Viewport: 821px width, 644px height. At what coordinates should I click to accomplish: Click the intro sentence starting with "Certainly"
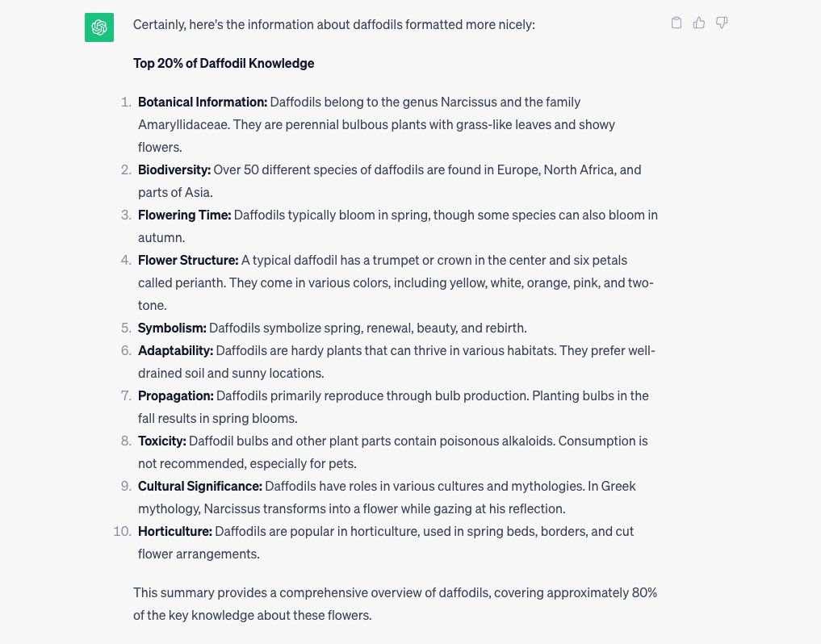(x=333, y=24)
